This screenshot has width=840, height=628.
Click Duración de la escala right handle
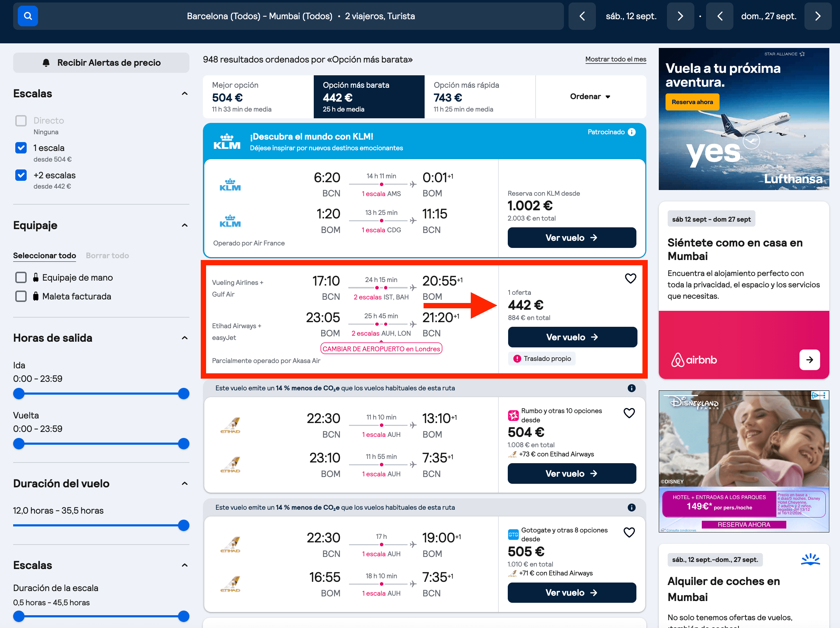click(x=183, y=616)
